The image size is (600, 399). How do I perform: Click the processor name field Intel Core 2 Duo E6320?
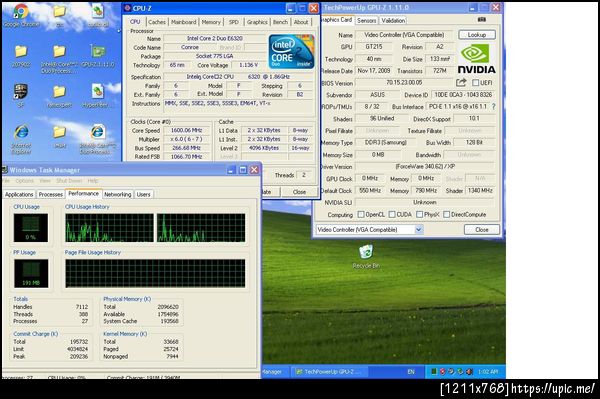215,38
